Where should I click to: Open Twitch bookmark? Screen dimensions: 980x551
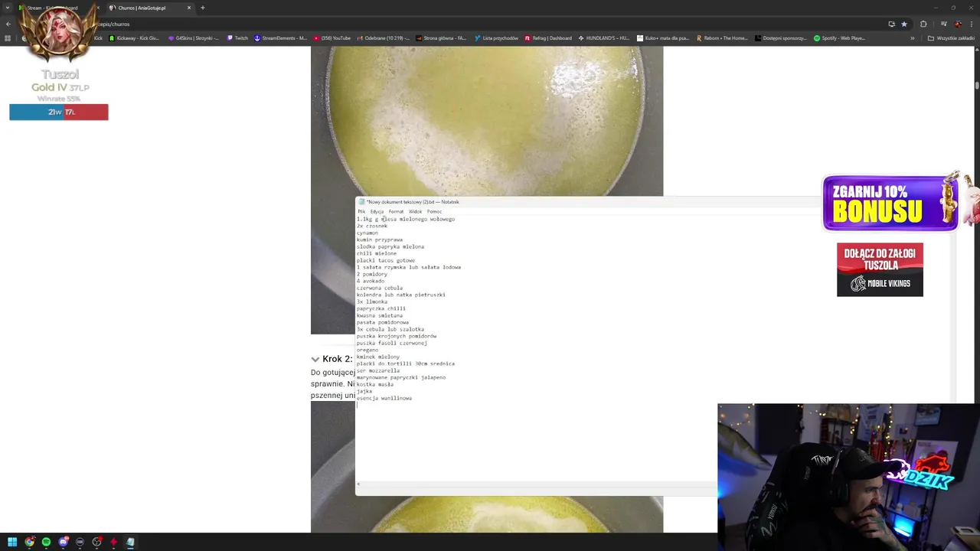click(x=237, y=38)
